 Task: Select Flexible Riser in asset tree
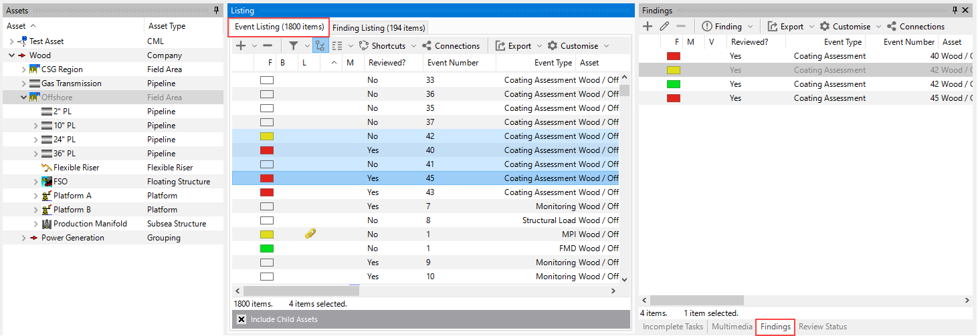[x=76, y=168]
